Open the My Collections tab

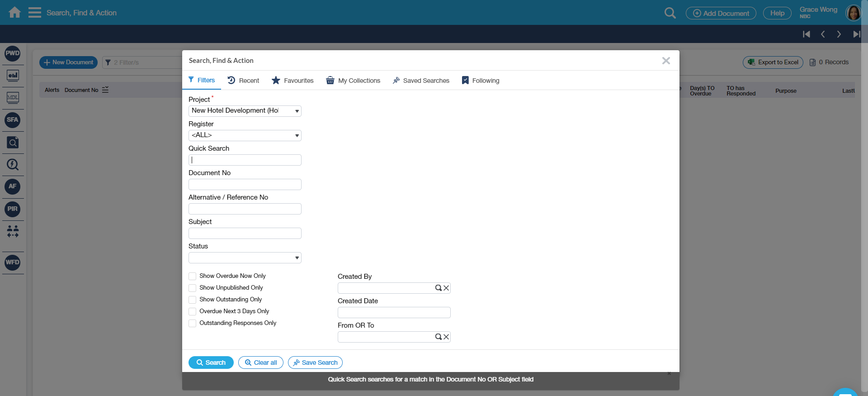353,81
